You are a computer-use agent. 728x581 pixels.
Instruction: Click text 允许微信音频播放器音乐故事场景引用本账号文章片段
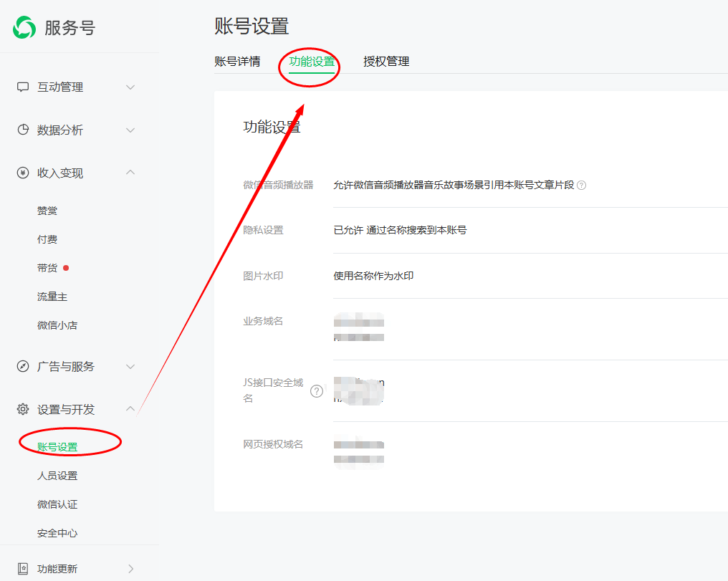(x=454, y=185)
